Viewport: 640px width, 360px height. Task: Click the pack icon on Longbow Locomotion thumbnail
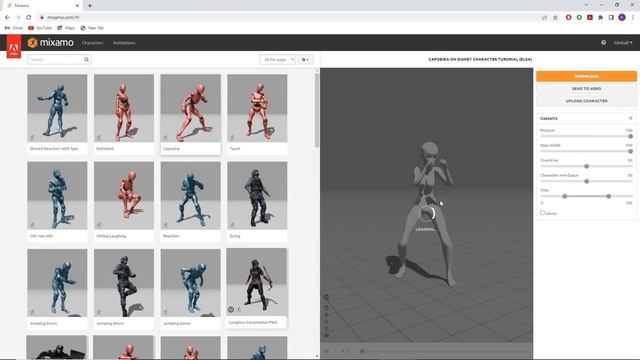point(231,310)
